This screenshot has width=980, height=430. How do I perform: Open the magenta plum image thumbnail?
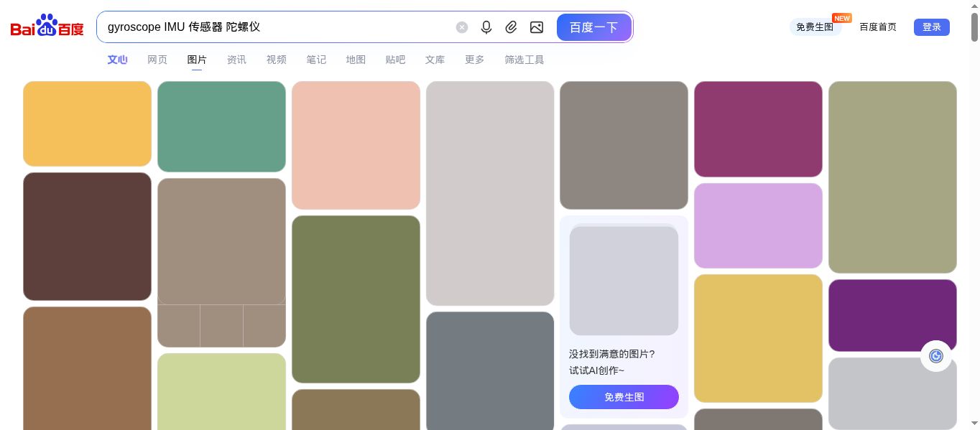tap(758, 128)
